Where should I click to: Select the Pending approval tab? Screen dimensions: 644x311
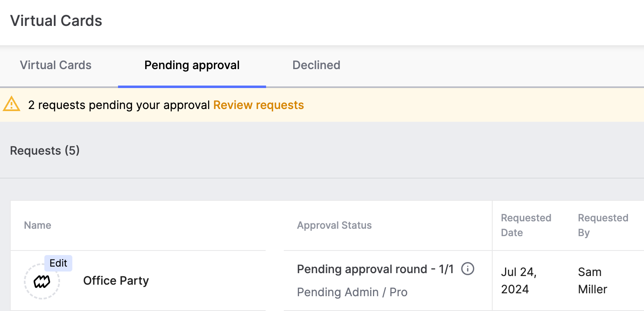tap(192, 65)
